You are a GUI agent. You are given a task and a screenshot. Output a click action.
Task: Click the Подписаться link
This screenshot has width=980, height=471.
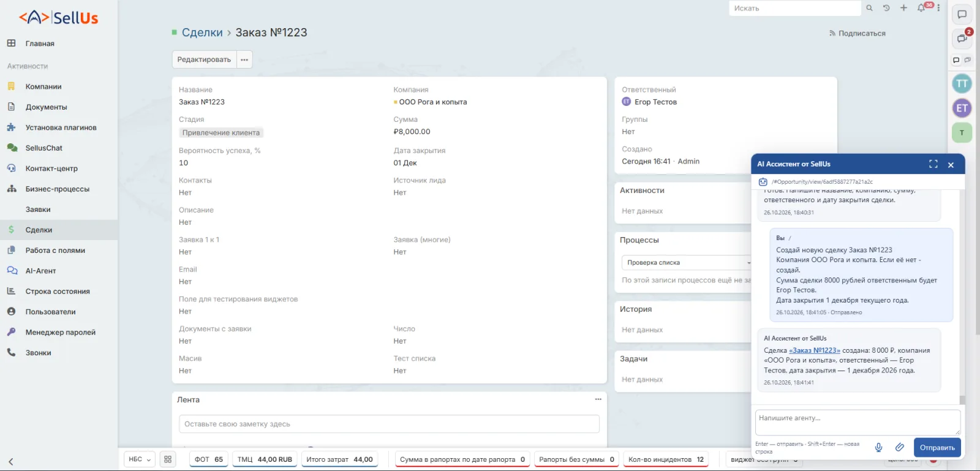tap(858, 34)
